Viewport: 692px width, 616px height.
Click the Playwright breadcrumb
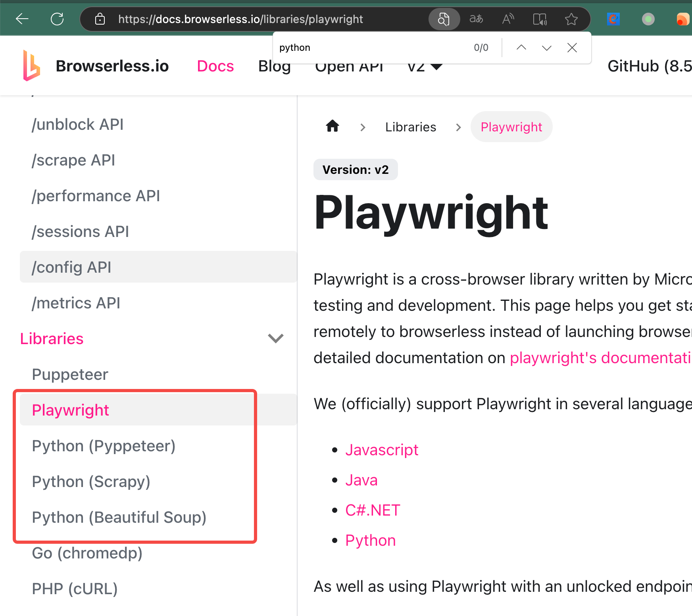click(x=511, y=127)
